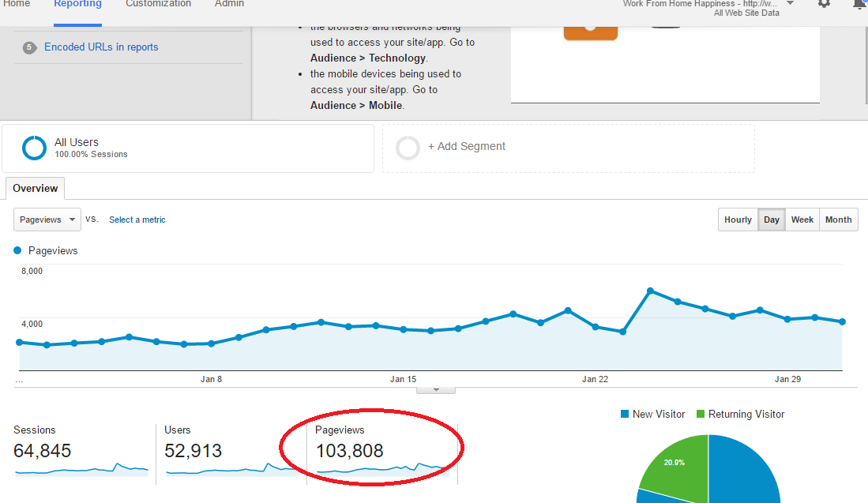Click the Pageviews total 103,808

pyautogui.click(x=349, y=451)
